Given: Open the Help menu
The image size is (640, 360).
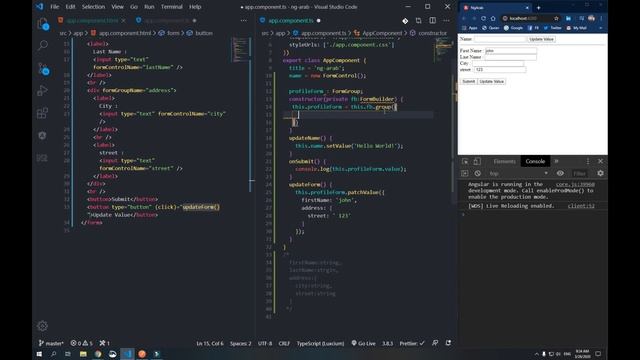Looking at the screenshot, I should [x=195, y=7].
